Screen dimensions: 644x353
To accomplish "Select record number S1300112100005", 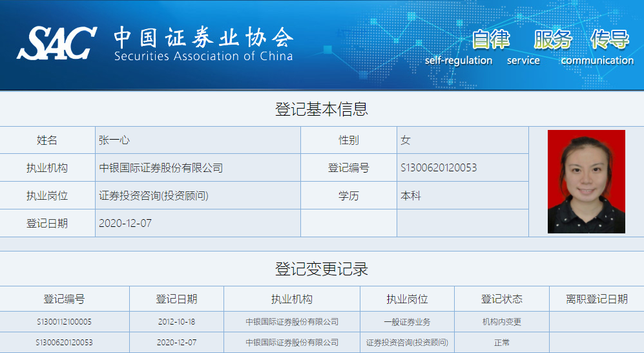I will [x=64, y=321].
